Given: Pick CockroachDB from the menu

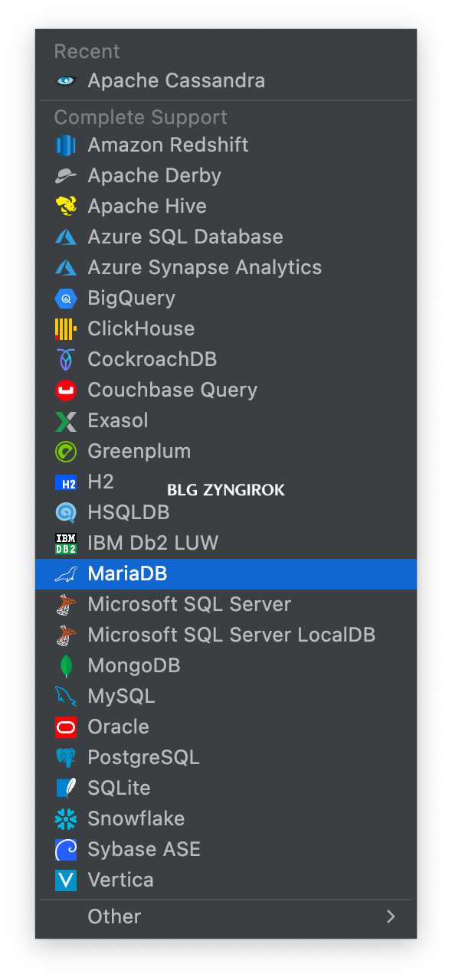Looking at the screenshot, I should [226, 359].
